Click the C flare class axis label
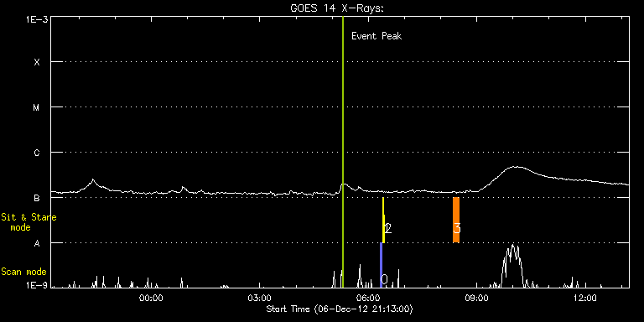 pyautogui.click(x=37, y=153)
